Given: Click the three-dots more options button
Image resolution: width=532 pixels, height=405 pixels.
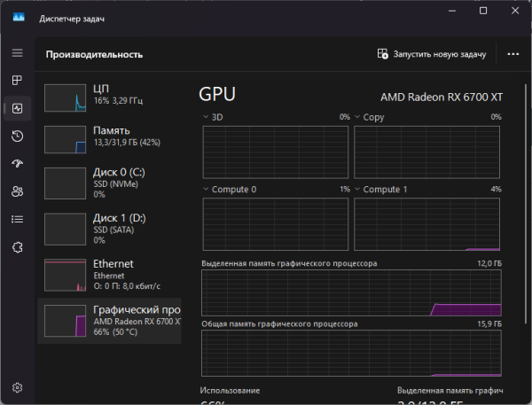Looking at the screenshot, I should click(x=512, y=54).
